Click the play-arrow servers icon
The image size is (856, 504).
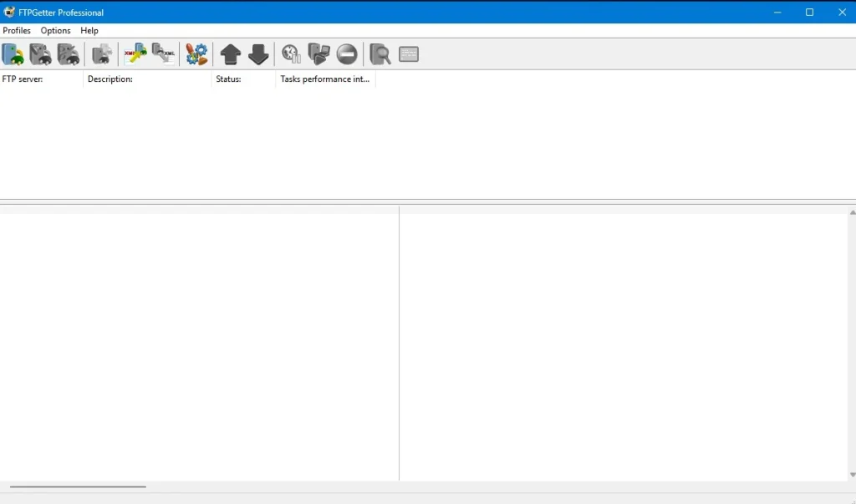319,54
